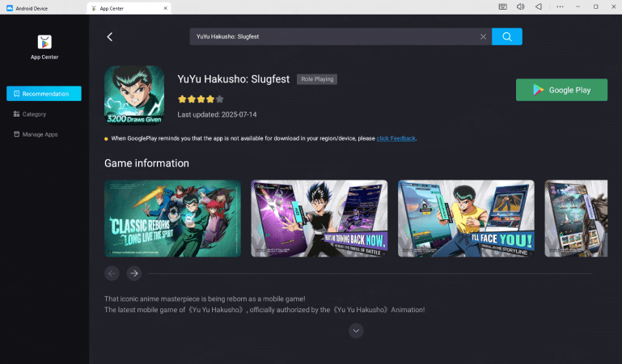Viewport: 622px width, 364px height.
Task: Click the blue magnifier search button
Action: pos(506,36)
